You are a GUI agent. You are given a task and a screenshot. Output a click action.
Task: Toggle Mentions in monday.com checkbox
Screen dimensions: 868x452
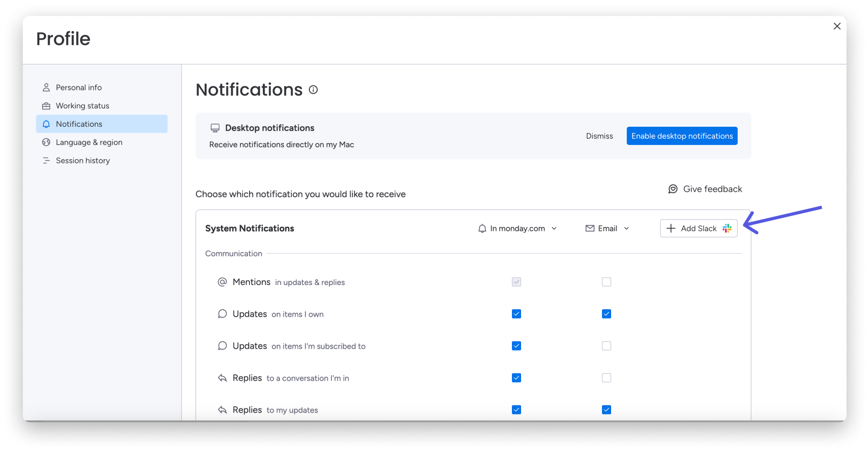517,282
